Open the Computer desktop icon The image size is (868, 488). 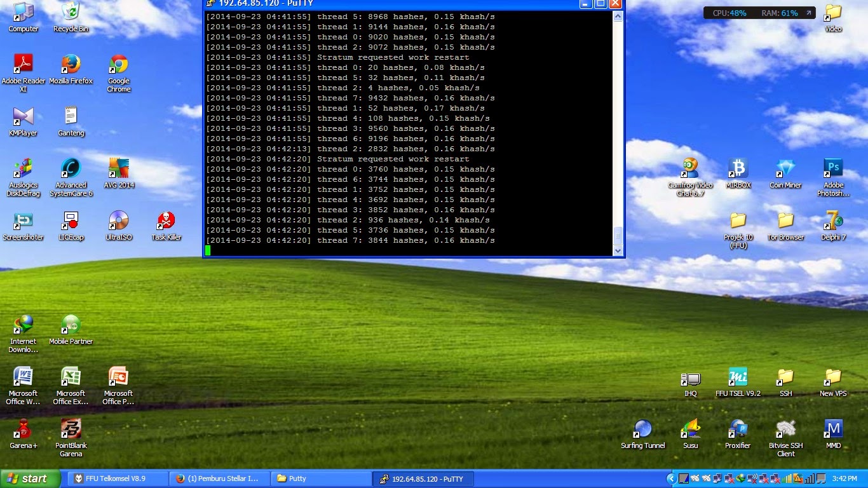tap(24, 17)
